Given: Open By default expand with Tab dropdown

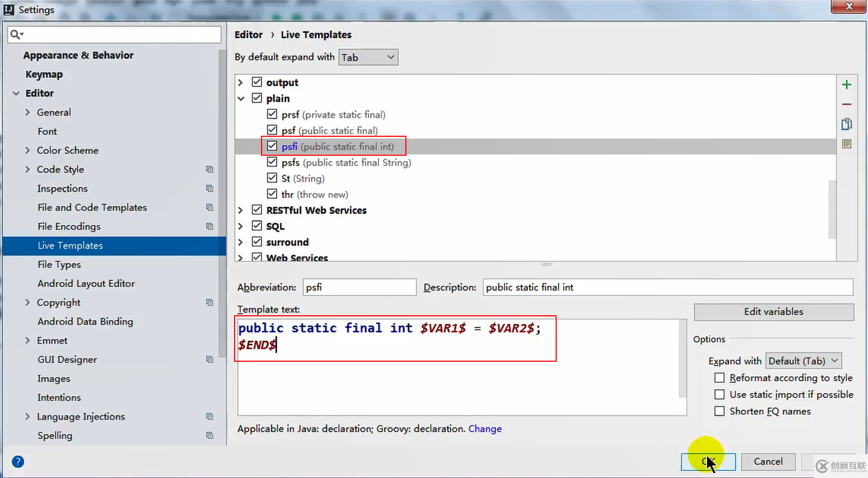Looking at the screenshot, I should pos(368,57).
